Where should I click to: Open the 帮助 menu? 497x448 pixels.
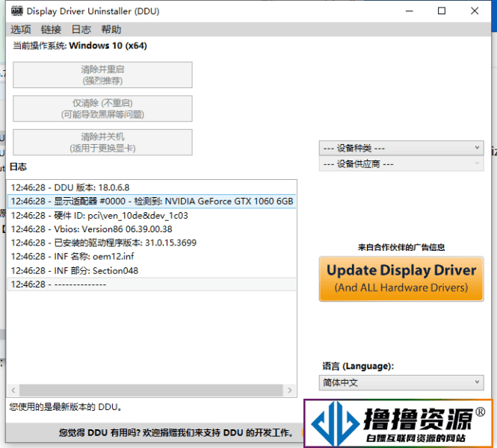(x=111, y=29)
